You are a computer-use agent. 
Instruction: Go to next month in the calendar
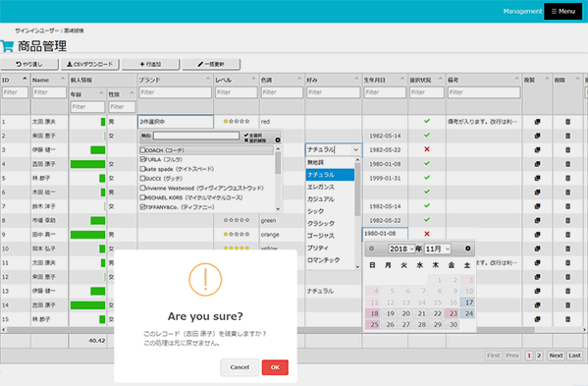pos(467,248)
